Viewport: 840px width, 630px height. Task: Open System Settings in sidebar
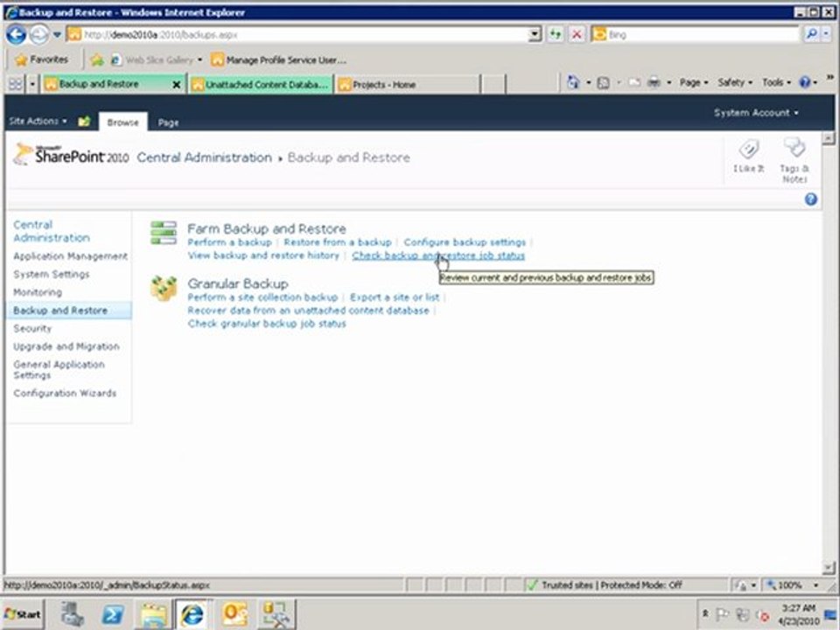pos(51,274)
